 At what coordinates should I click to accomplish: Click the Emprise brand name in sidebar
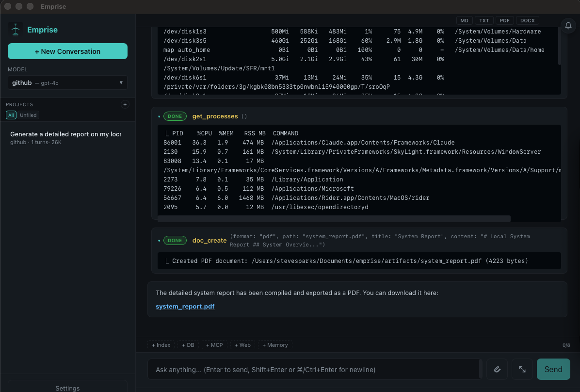pyautogui.click(x=43, y=30)
